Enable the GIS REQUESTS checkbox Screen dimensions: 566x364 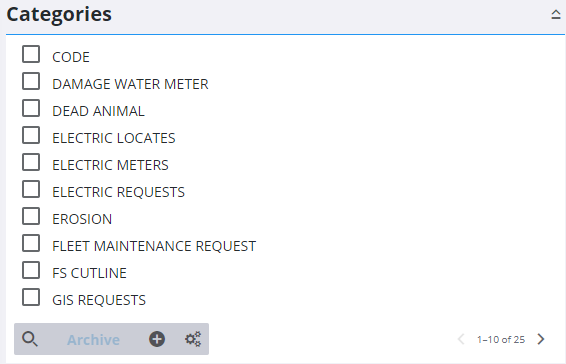31,297
